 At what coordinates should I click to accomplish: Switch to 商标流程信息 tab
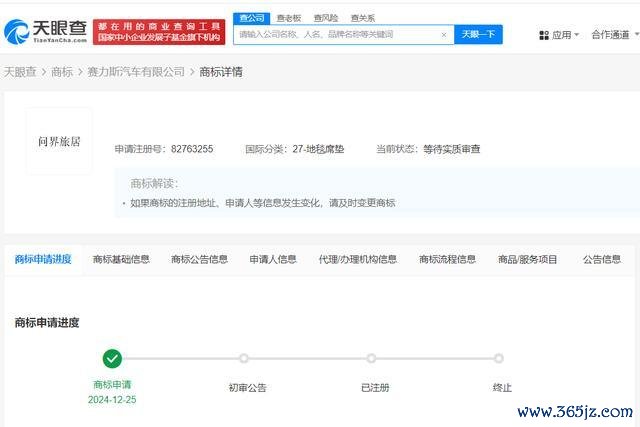click(447, 259)
